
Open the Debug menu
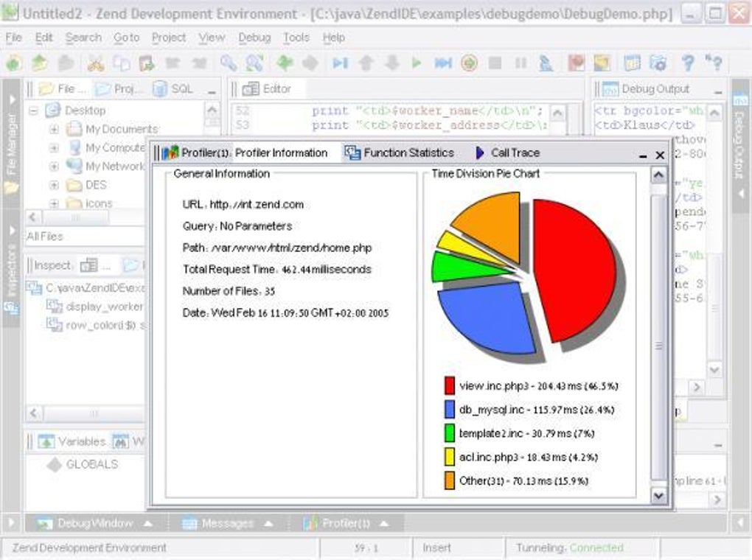pos(254,38)
